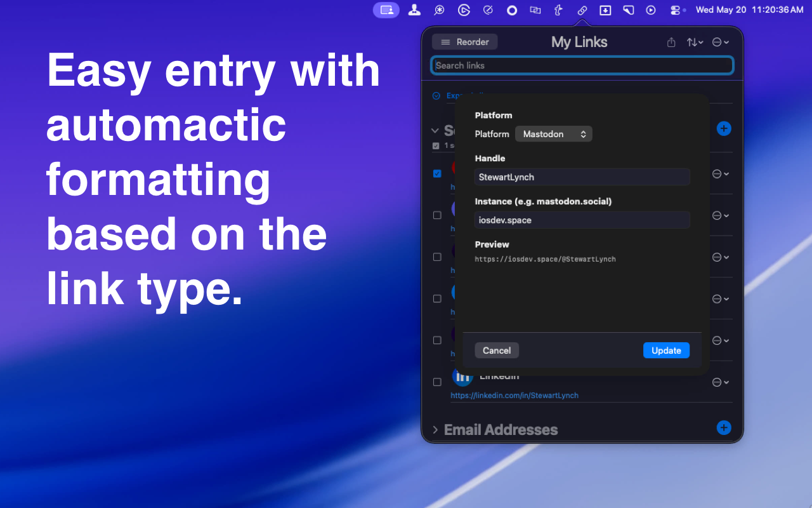Click the Email Addresses heading text
Viewport: 812px width, 508px height.
pos(501,430)
